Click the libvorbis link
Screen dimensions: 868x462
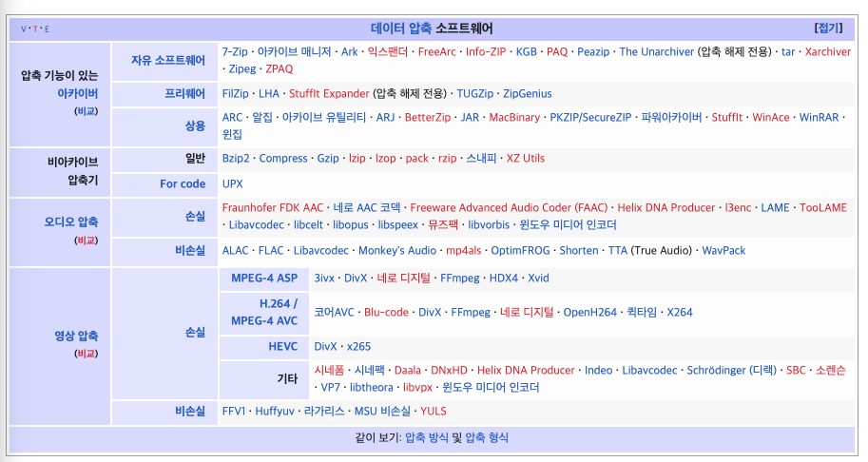pos(489,224)
